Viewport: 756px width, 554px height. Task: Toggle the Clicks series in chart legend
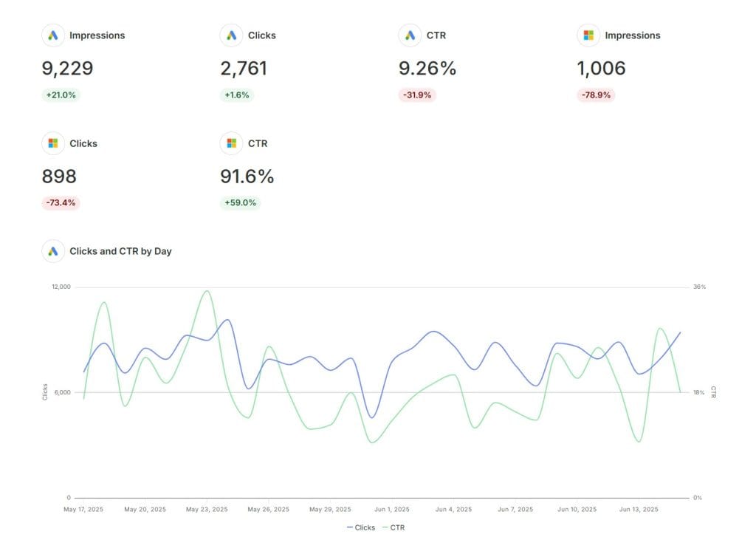coord(360,527)
